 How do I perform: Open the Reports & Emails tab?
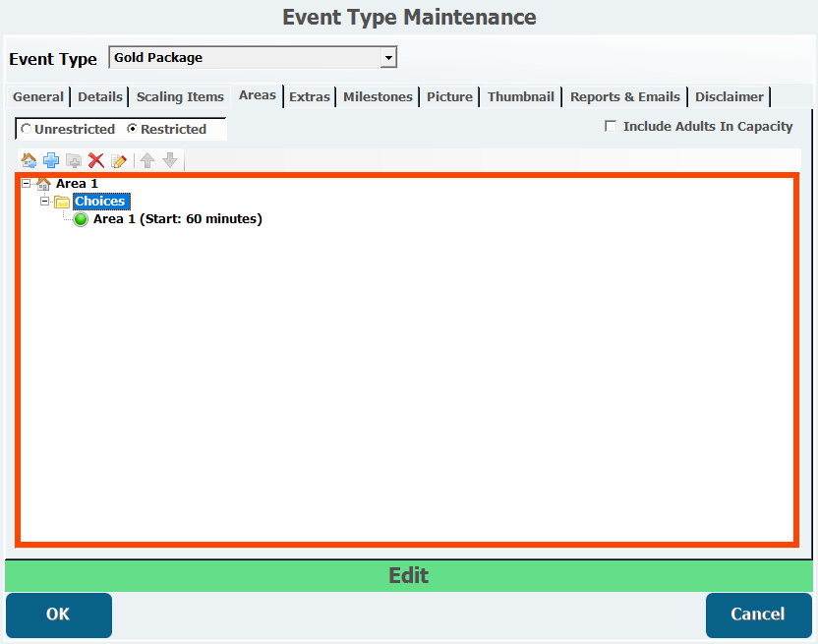coord(624,96)
